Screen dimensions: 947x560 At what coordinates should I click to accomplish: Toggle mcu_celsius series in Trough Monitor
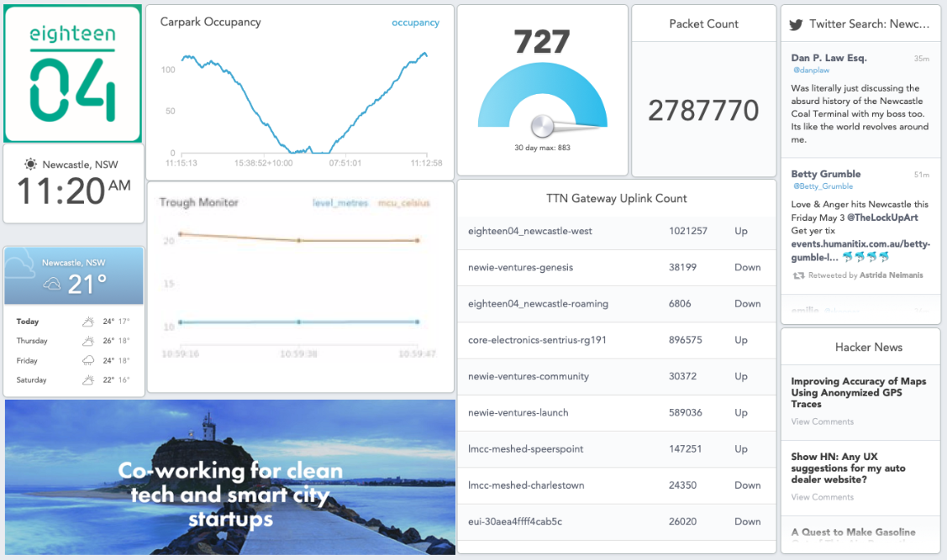pos(403,203)
